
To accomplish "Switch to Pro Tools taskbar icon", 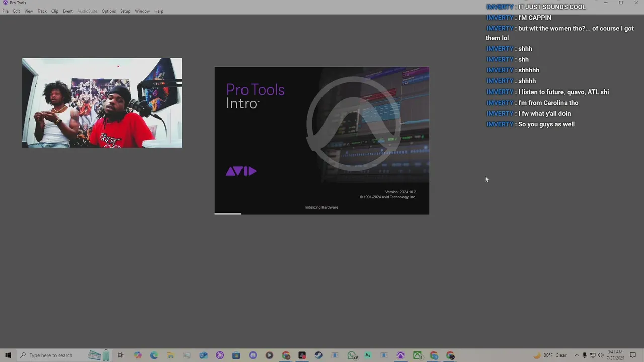I will (401, 355).
